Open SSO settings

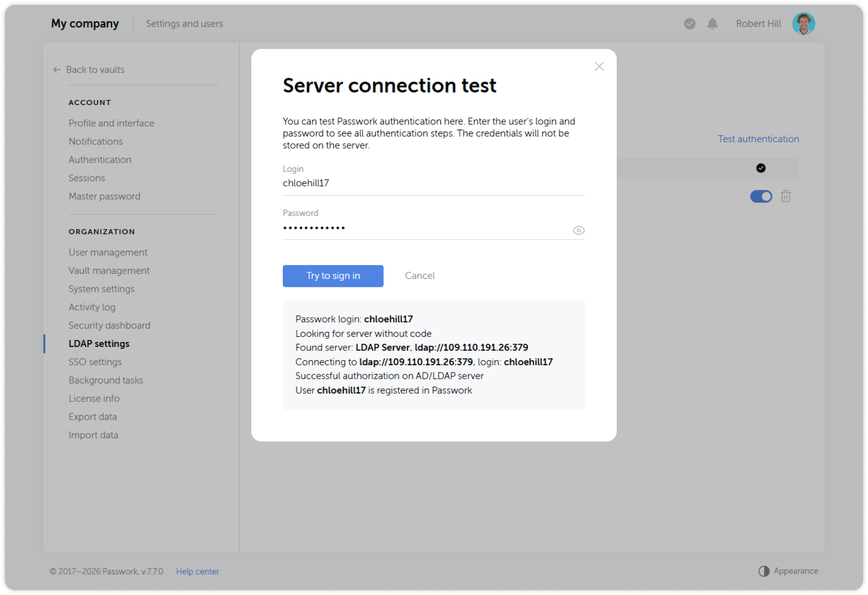click(x=95, y=362)
